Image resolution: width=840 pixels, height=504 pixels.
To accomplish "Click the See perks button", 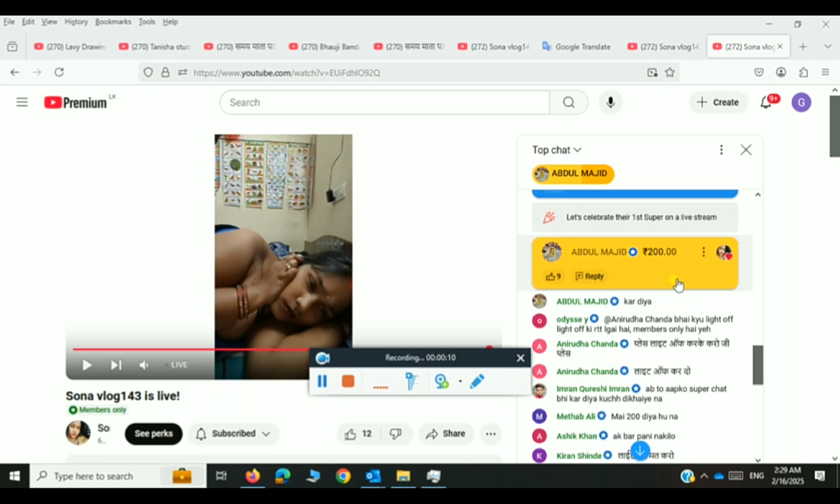I will coord(154,434).
